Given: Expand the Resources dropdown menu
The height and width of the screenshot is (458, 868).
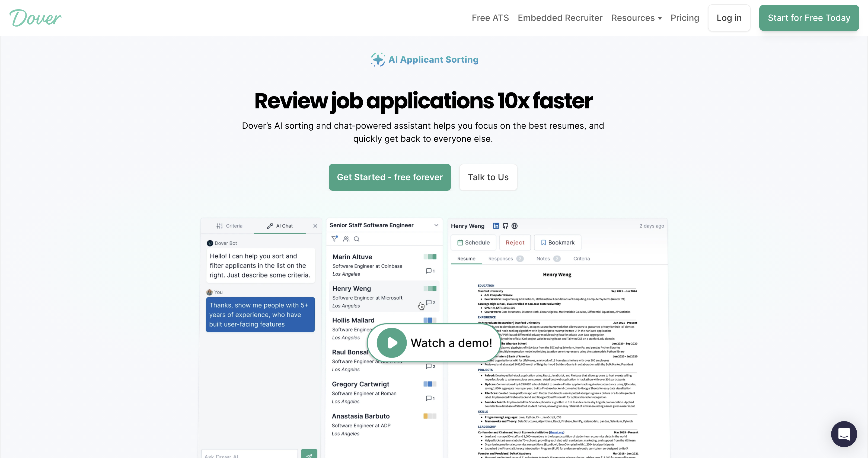Looking at the screenshot, I should (637, 18).
